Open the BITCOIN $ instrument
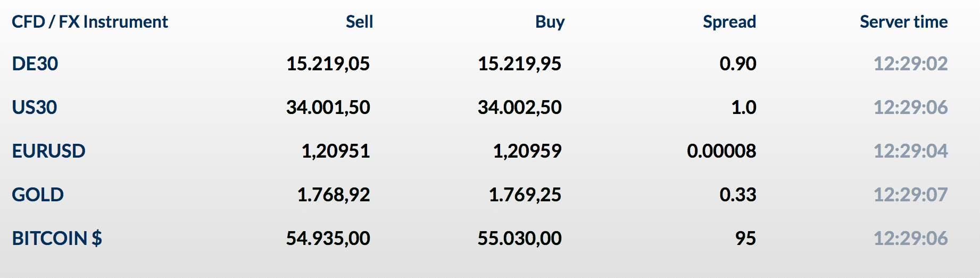Image resolution: width=980 pixels, height=278 pixels. click(x=57, y=239)
